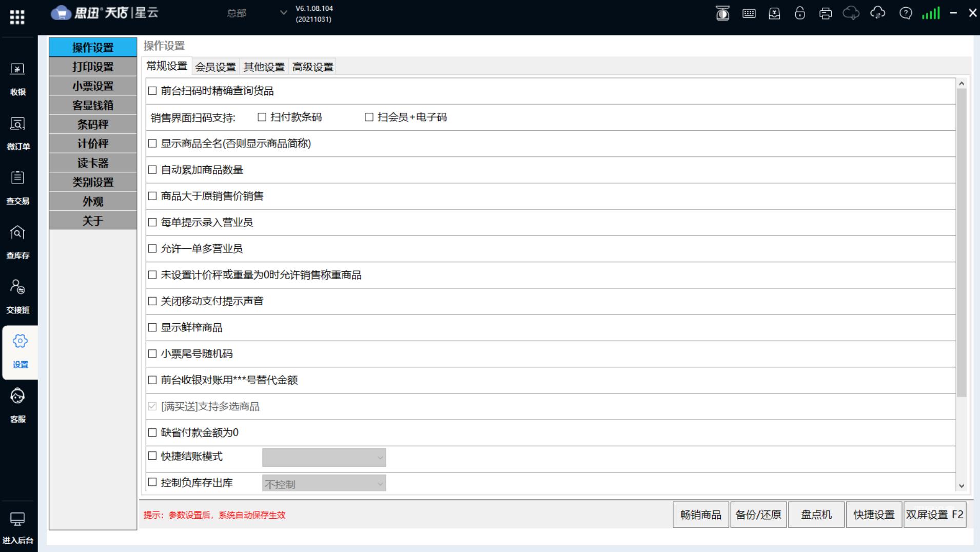Switch to 会员设置 tab
The image size is (980, 552).
pyautogui.click(x=215, y=67)
